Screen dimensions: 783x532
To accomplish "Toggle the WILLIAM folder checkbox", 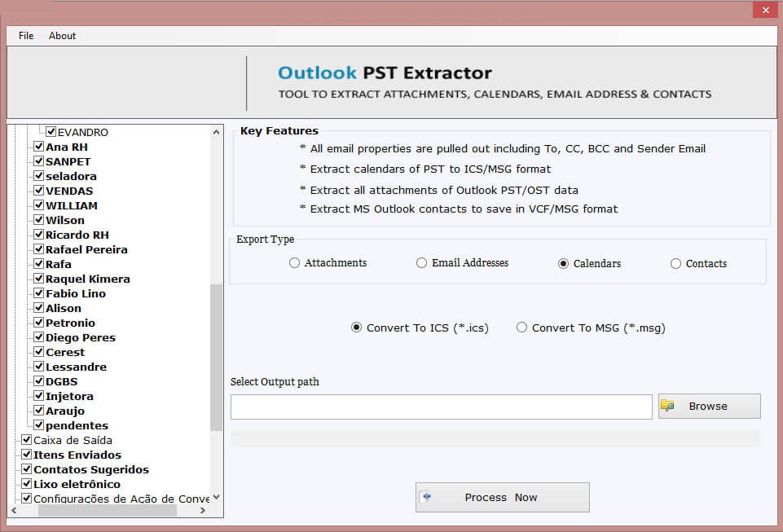I will click(x=39, y=204).
